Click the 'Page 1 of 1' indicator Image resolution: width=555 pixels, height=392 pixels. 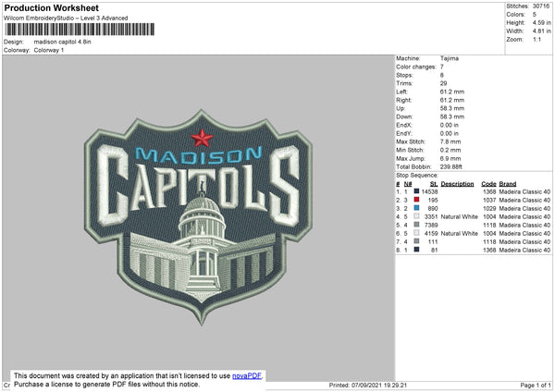click(x=536, y=385)
